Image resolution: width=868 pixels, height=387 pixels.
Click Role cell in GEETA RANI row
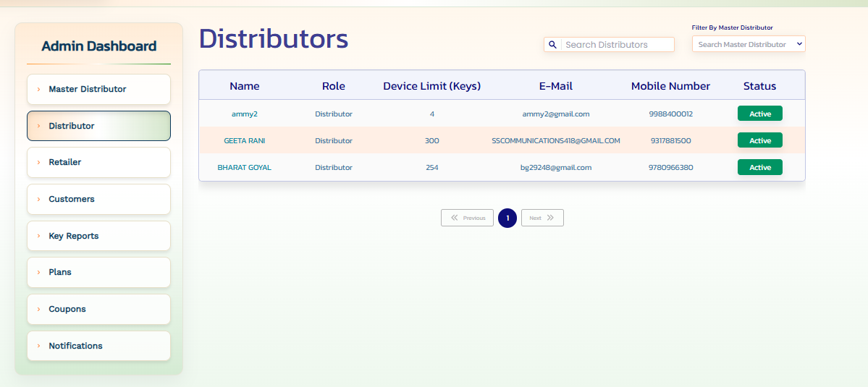tap(333, 141)
